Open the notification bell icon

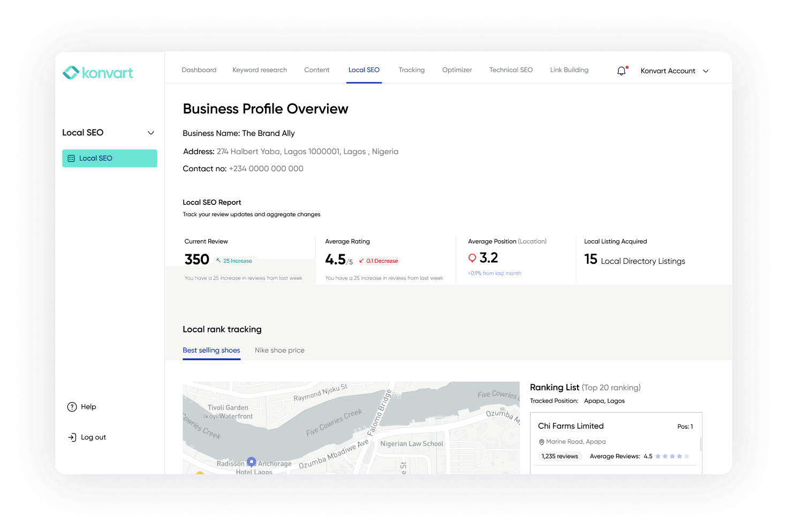pyautogui.click(x=621, y=70)
